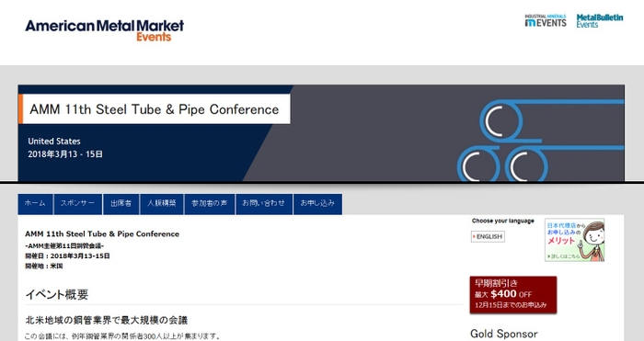Screen dimensions: 644x341
Task: Click the white AMM conference title banner
Action: [155, 109]
